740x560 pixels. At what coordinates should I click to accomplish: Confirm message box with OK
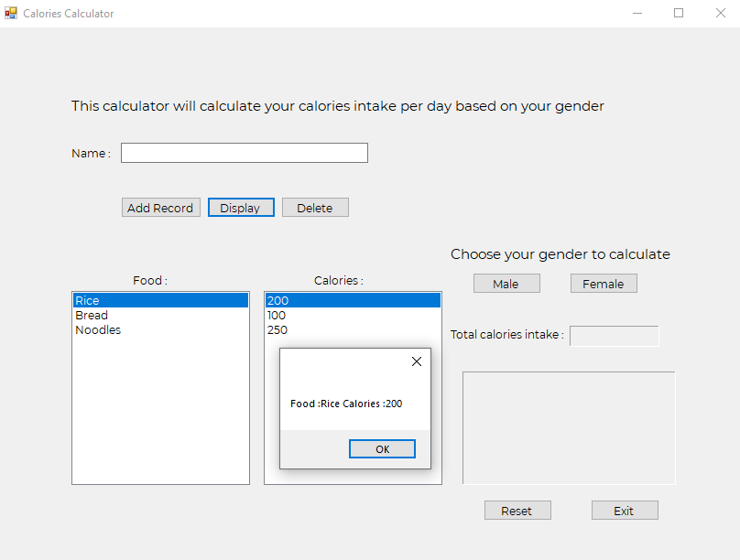[x=382, y=448]
